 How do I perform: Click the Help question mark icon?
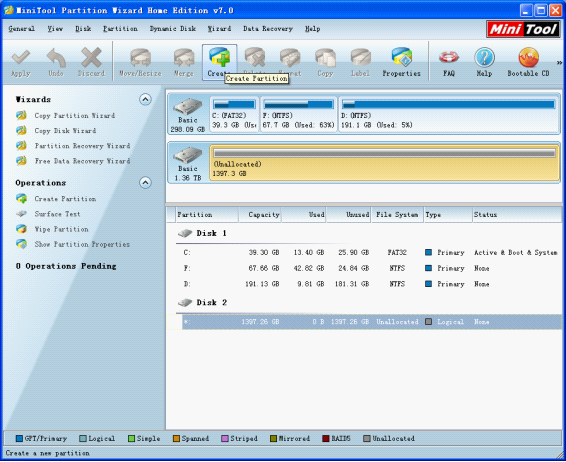(x=484, y=62)
